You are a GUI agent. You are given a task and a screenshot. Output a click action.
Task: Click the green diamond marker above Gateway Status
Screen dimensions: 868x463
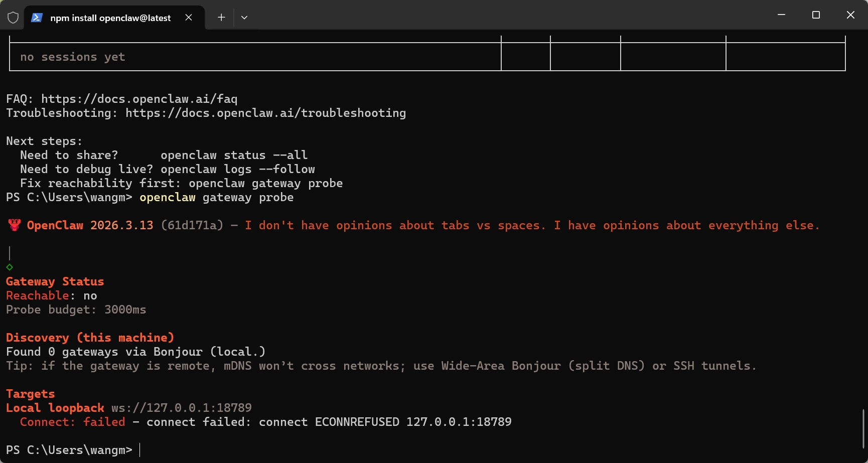10,267
